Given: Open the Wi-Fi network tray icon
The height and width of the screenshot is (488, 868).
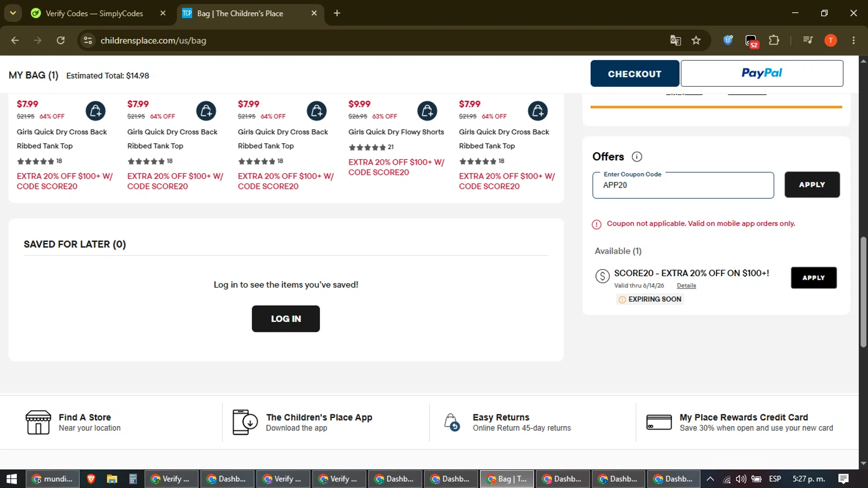Looking at the screenshot, I should (x=727, y=479).
